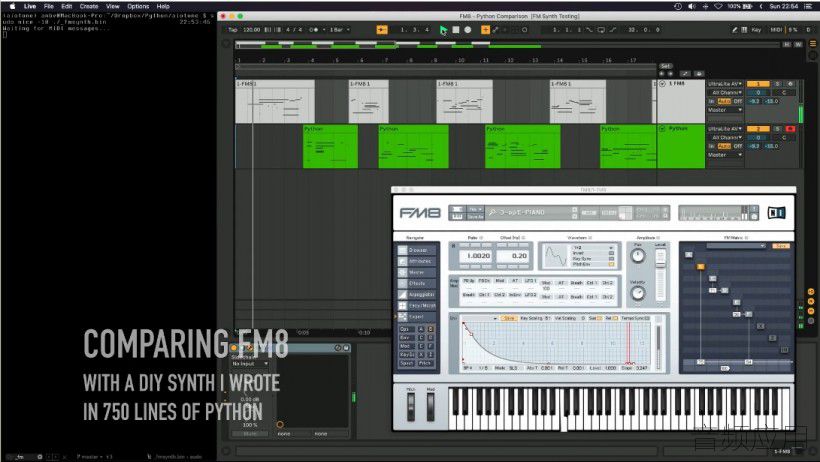Solo the 1 FM8 track
The height and width of the screenshot is (462, 820).
(x=777, y=84)
